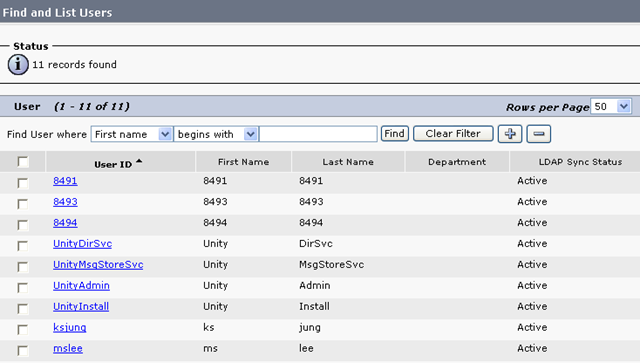Click the 'DirSvc' last name cell
Screen dimensions: 640x363
(x=316, y=244)
